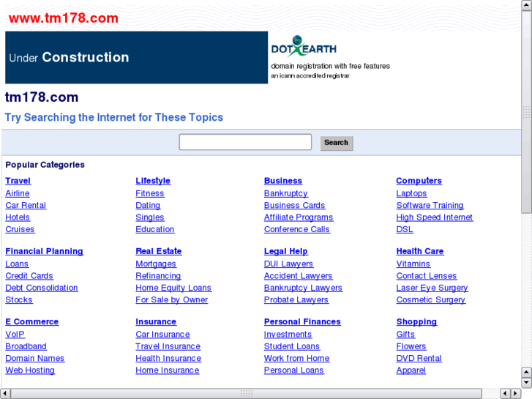
Task: Open the Web Hosting link
Action: click(x=30, y=370)
